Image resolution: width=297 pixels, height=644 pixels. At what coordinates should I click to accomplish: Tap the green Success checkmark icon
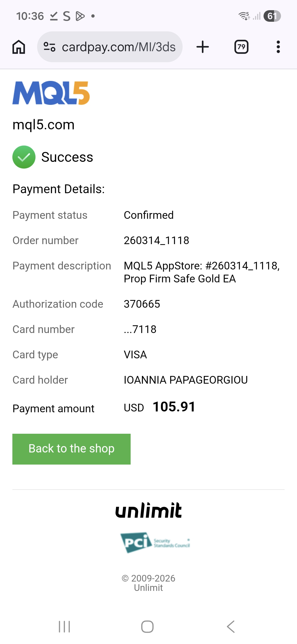pyautogui.click(x=24, y=157)
